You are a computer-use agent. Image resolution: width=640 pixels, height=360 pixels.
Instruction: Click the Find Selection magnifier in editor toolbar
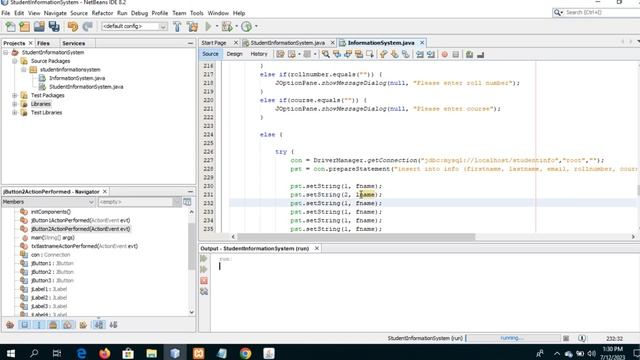[326, 54]
